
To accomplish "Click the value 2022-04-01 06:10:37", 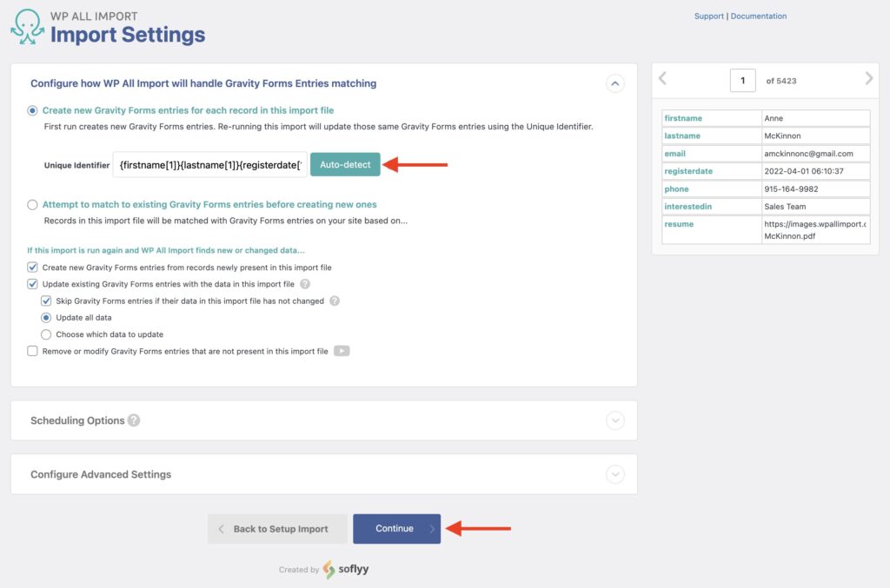I will [804, 171].
